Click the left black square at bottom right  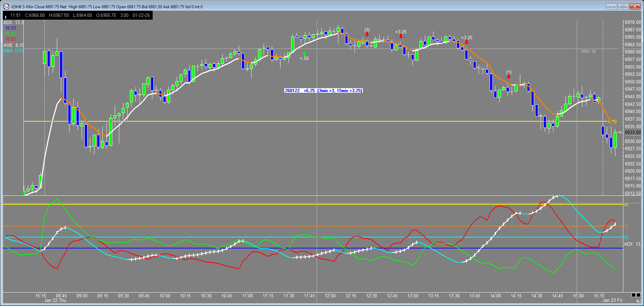coord(634,295)
